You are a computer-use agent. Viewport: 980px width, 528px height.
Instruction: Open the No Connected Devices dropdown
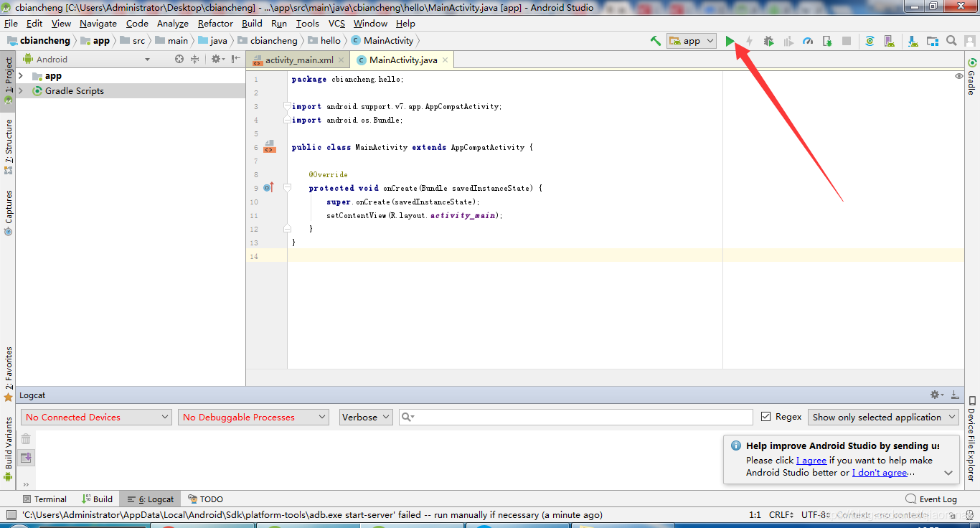[96, 417]
